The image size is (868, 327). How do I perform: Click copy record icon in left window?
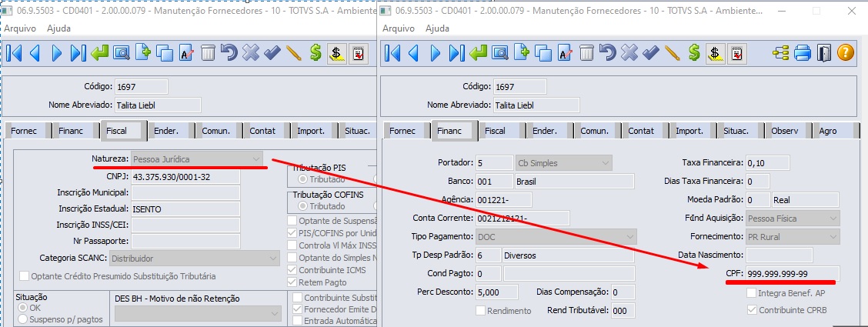point(165,53)
